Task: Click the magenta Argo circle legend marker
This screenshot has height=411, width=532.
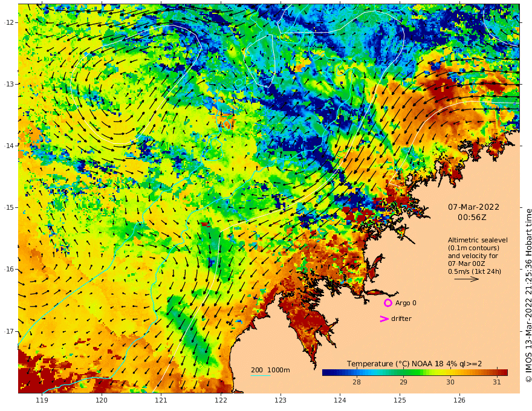Action: pos(388,303)
